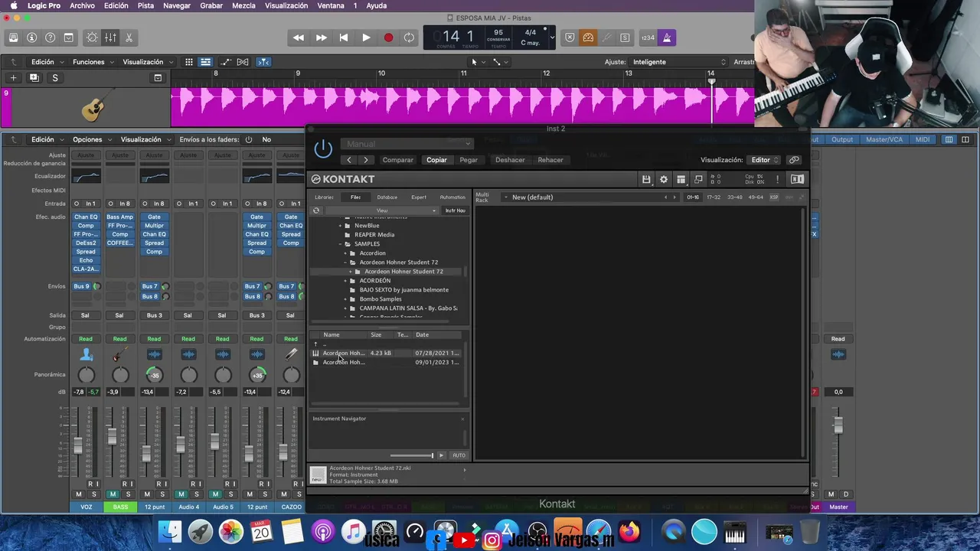
Task: Click the Master channel volume fader
Action: pyautogui.click(x=838, y=425)
